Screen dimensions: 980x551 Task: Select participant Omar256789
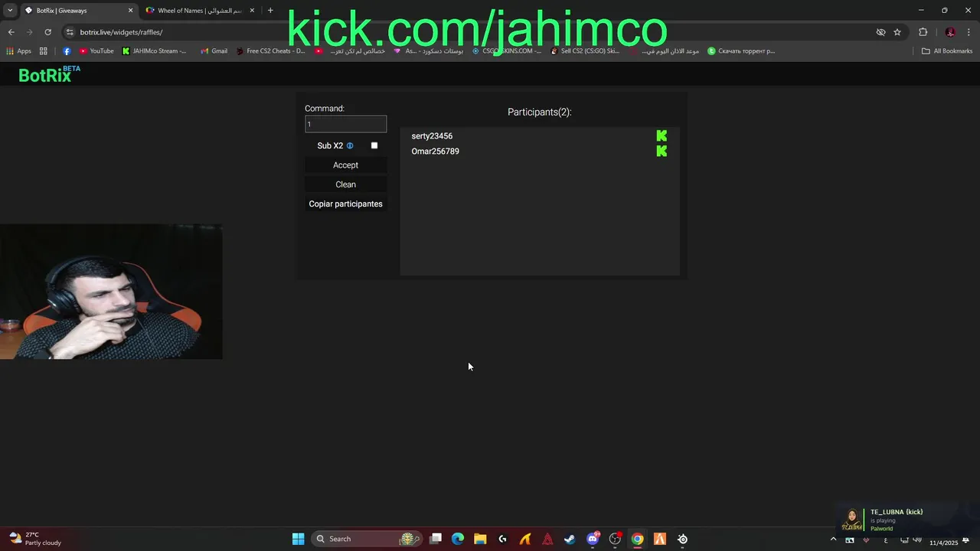click(x=435, y=152)
